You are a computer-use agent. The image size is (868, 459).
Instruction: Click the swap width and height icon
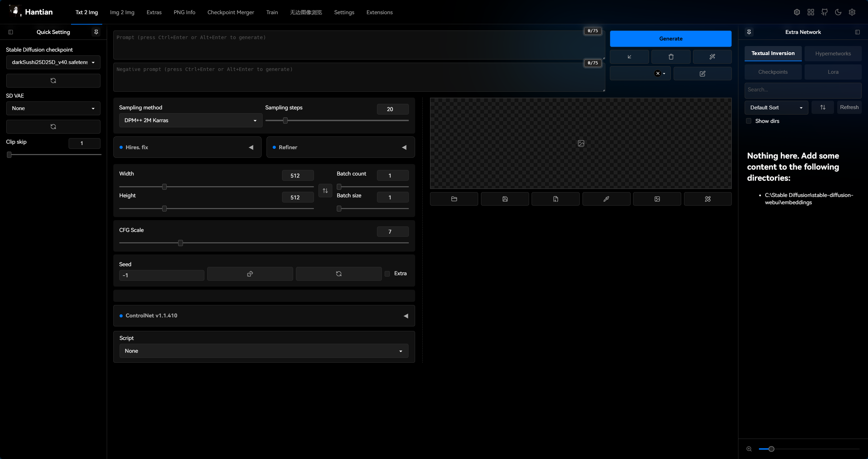[325, 191]
